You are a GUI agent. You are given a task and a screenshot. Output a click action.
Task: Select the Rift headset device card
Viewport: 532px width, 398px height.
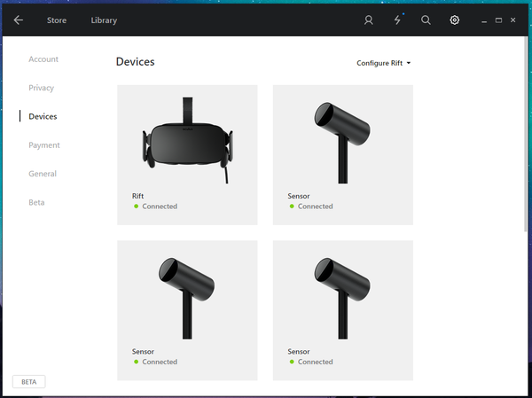point(187,155)
